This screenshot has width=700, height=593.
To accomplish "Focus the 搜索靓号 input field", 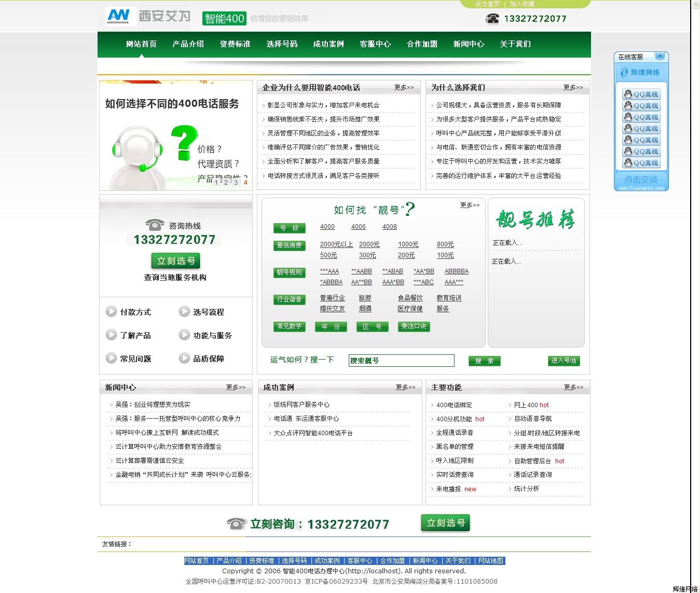I will 401,361.
